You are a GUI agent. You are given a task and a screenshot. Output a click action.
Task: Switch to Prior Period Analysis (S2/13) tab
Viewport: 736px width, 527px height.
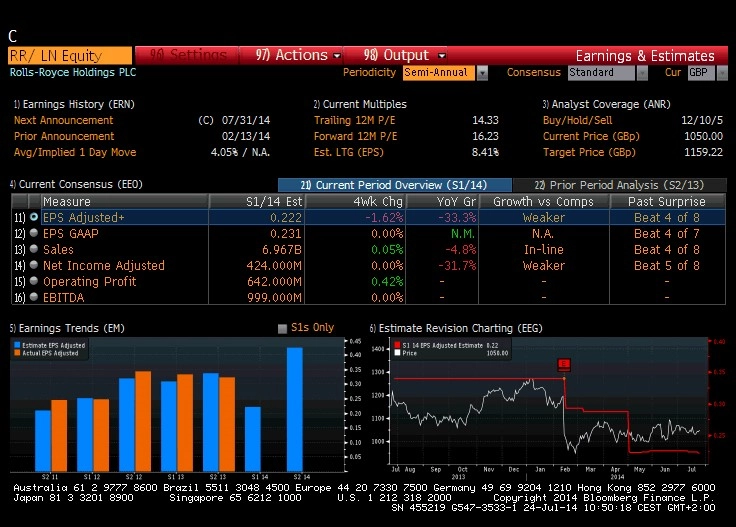pos(620,185)
